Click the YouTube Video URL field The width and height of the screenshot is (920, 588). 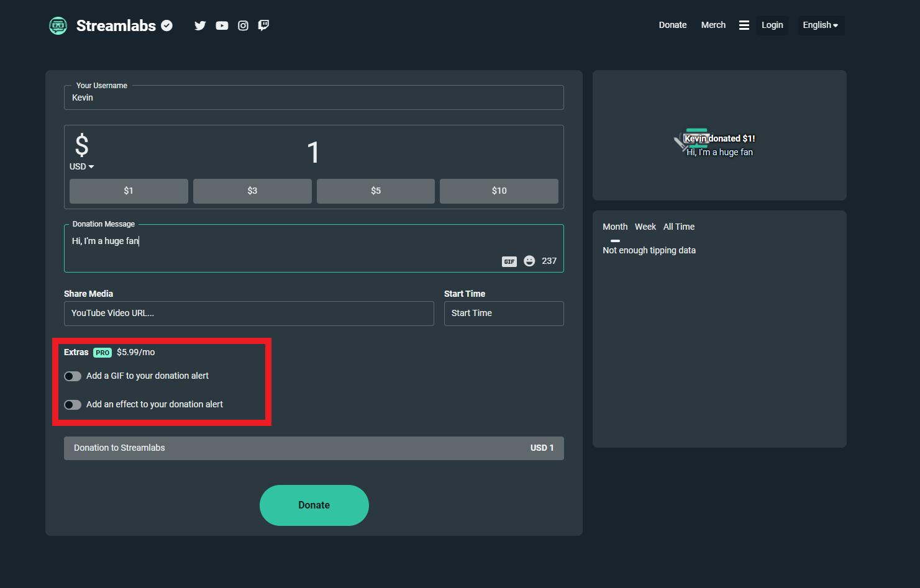pos(249,314)
